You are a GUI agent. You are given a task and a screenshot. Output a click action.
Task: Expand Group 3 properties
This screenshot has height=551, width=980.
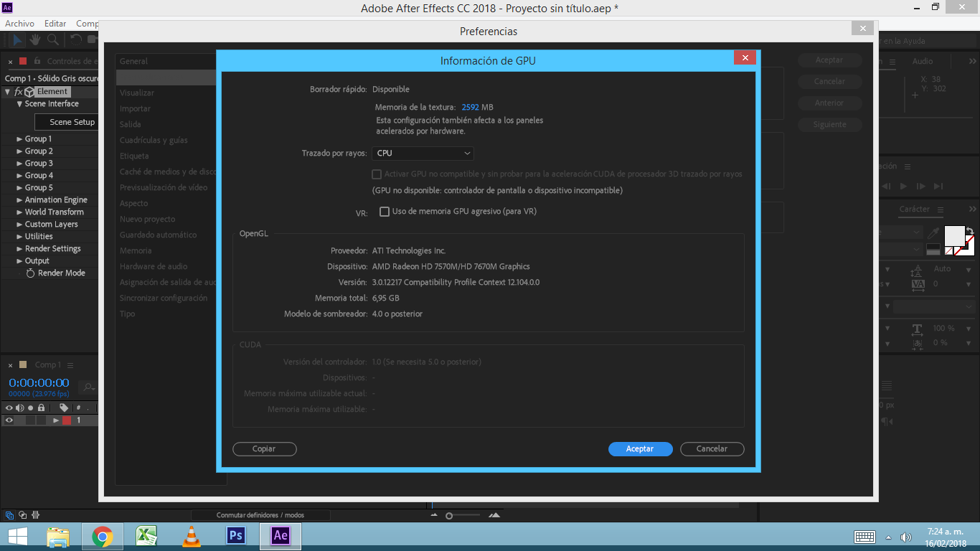[x=19, y=164]
